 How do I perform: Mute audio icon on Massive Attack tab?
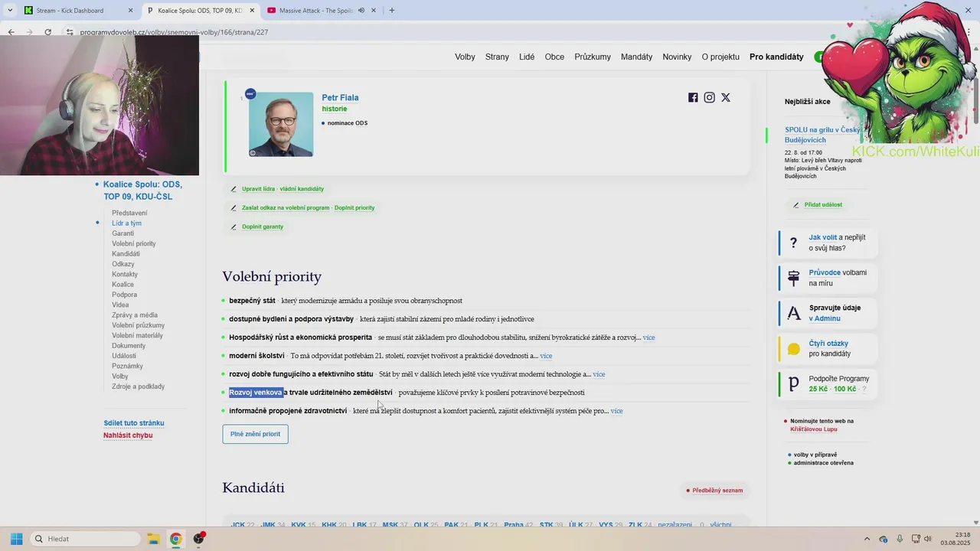(361, 11)
